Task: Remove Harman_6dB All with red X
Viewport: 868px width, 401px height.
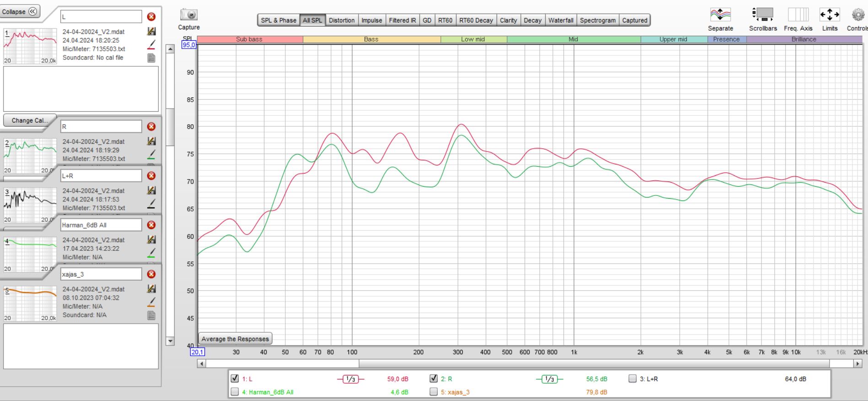Action: (x=151, y=225)
